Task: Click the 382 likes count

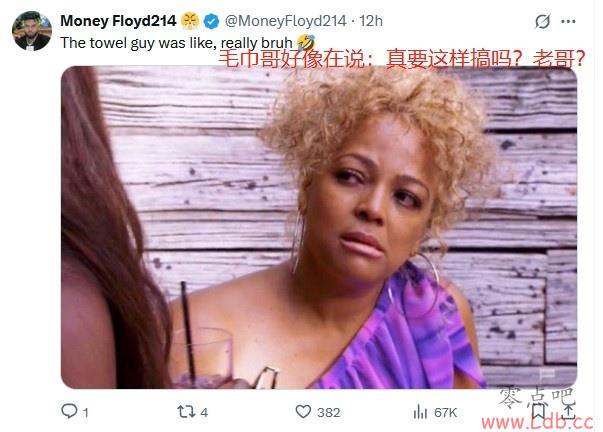Action: click(328, 413)
